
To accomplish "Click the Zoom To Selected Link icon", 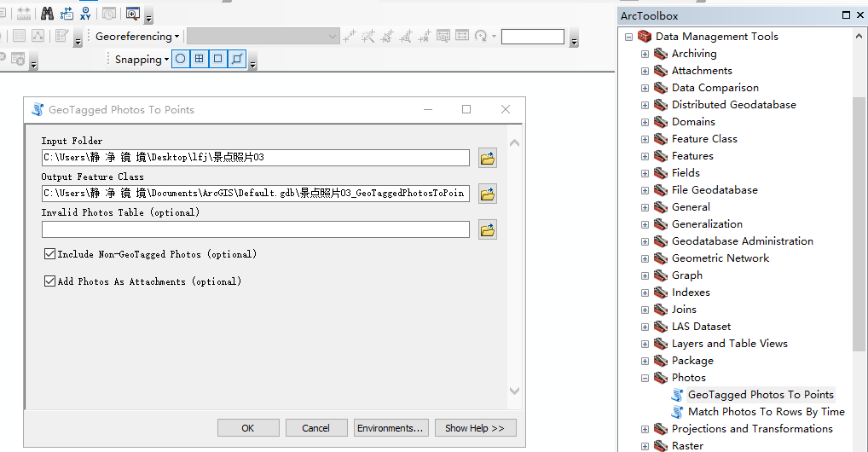I will tap(406, 37).
